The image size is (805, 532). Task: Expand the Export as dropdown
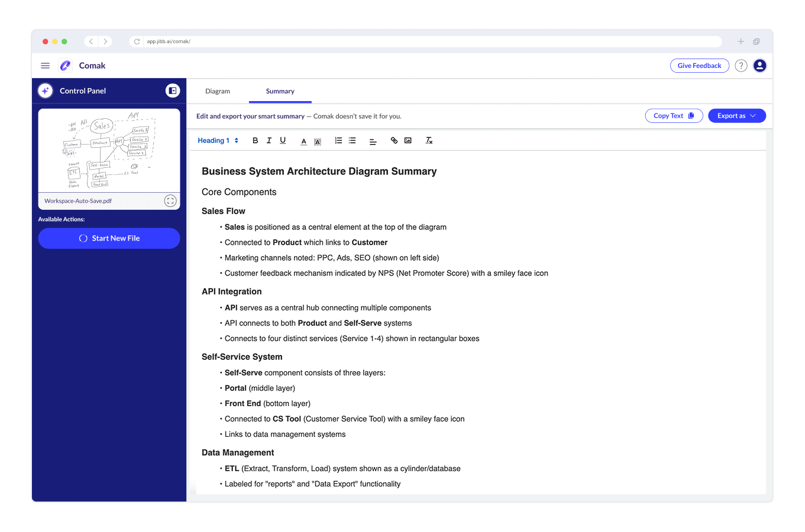(736, 116)
